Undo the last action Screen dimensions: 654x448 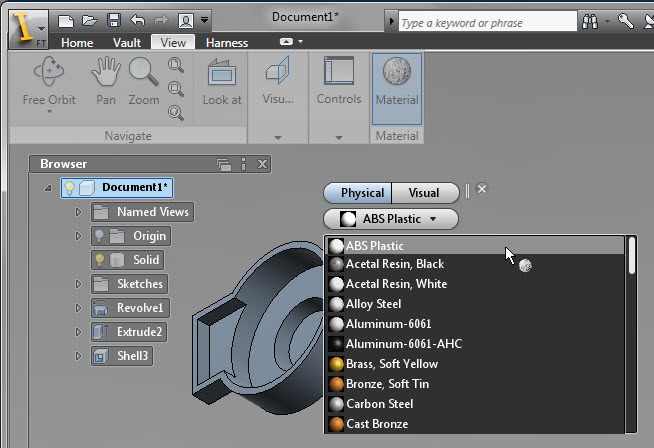pyautogui.click(x=138, y=20)
